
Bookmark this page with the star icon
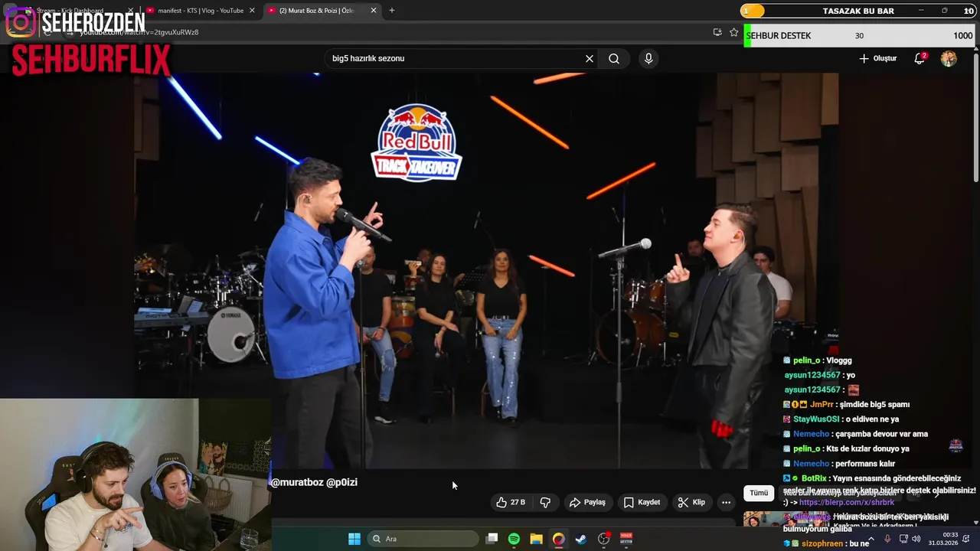[x=733, y=32]
